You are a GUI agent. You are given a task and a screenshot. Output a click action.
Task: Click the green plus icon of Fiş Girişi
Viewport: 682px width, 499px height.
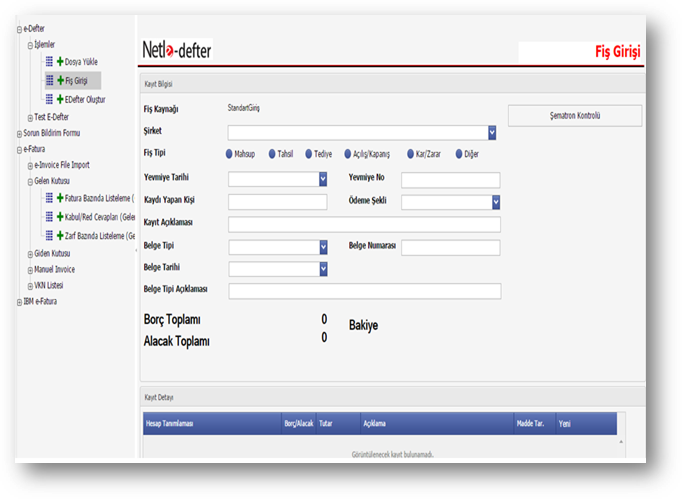tap(60, 80)
